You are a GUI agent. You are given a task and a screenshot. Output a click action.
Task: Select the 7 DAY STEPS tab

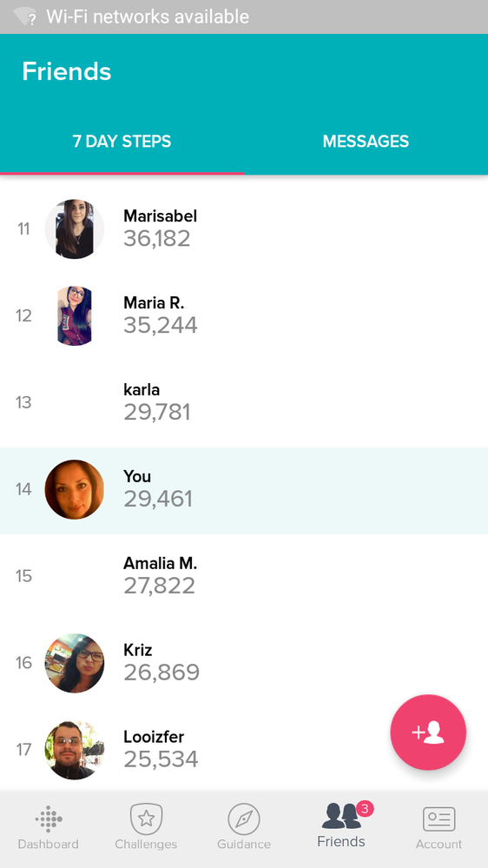[122, 142]
